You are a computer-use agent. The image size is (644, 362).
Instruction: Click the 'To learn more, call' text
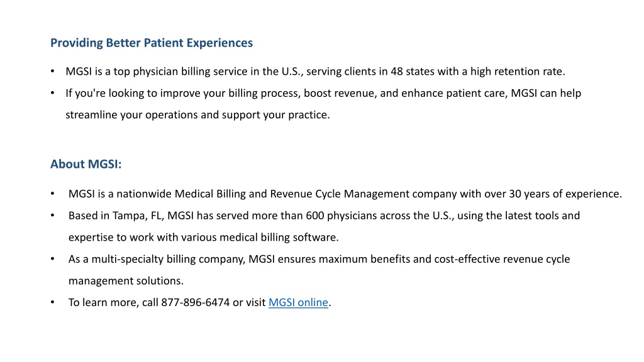113,302
